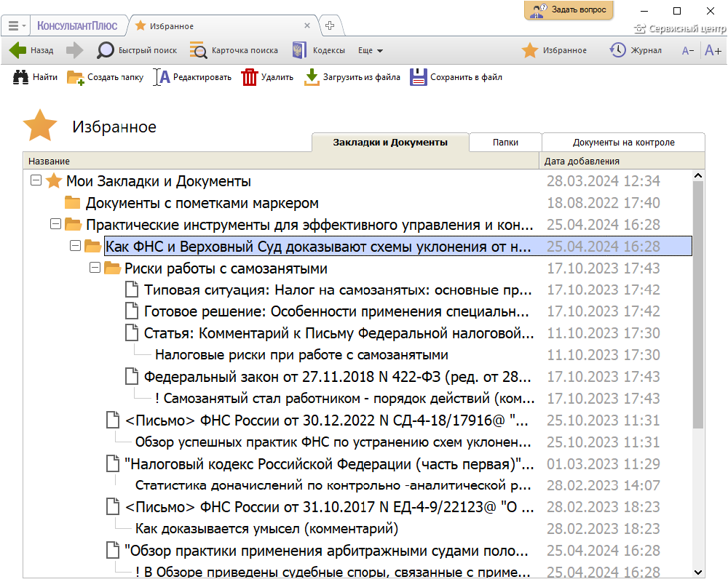
Task: Open the Codes section (Кодексы)
Action: (x=318, y=51)
